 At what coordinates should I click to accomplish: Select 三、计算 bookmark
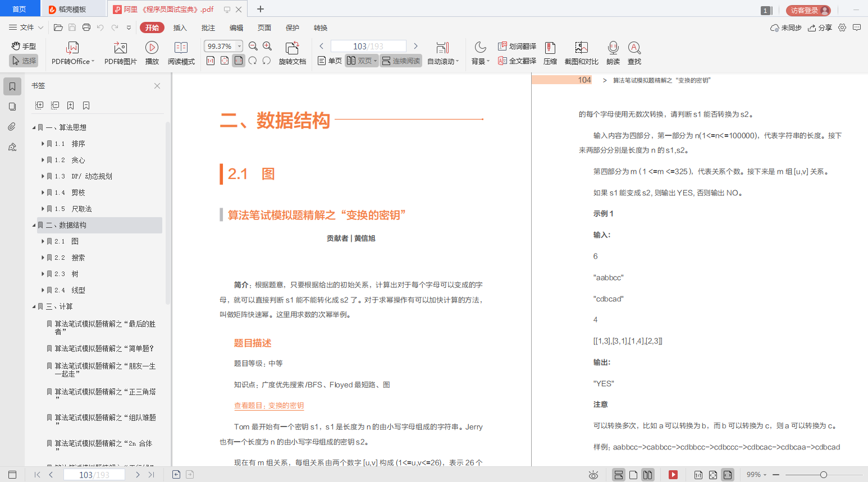[60, 306]
